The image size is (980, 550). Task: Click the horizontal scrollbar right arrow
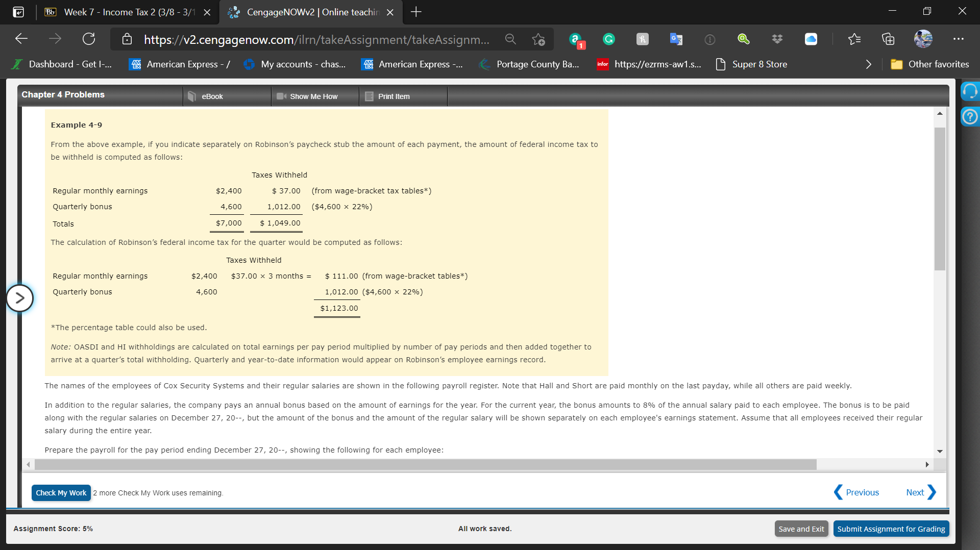coord(927,464)
